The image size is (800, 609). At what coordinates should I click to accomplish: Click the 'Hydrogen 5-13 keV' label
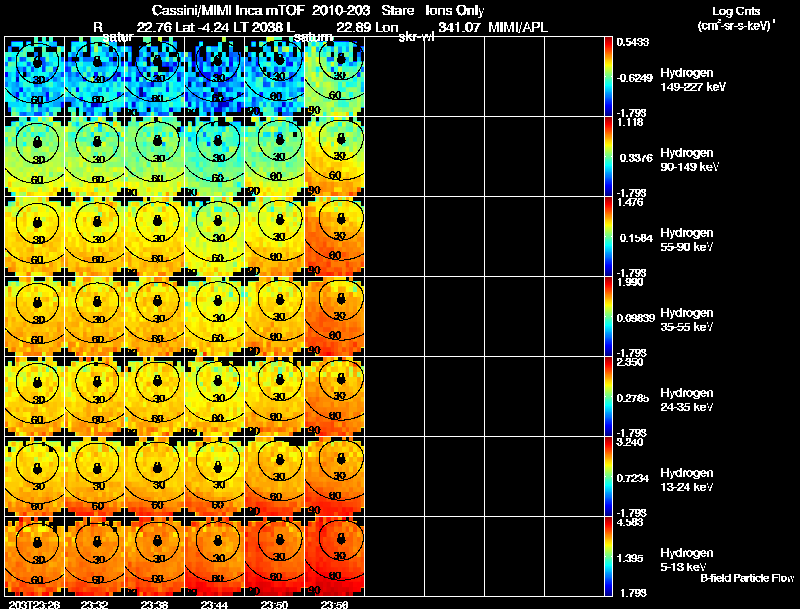[x=687, y=560]
